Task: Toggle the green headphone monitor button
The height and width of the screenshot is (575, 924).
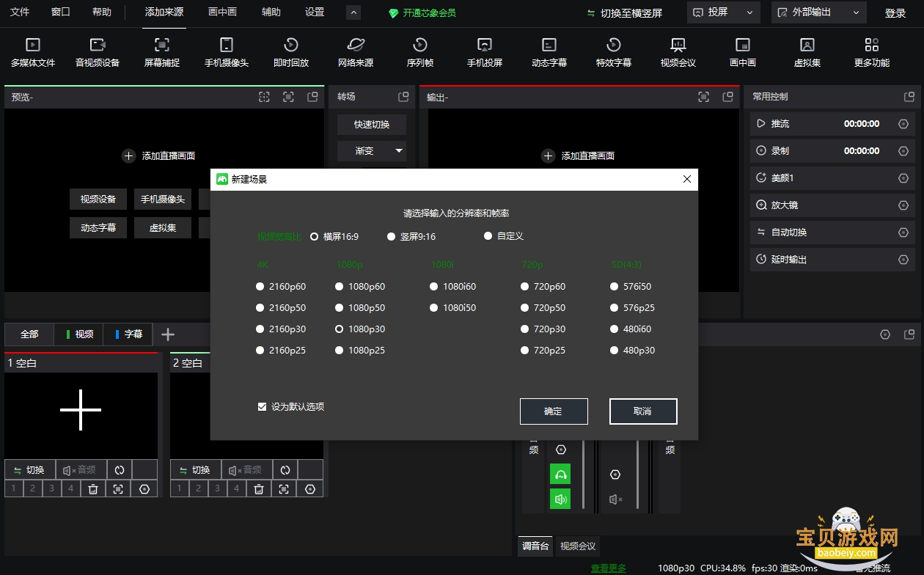Action: (x=560, y=475)
